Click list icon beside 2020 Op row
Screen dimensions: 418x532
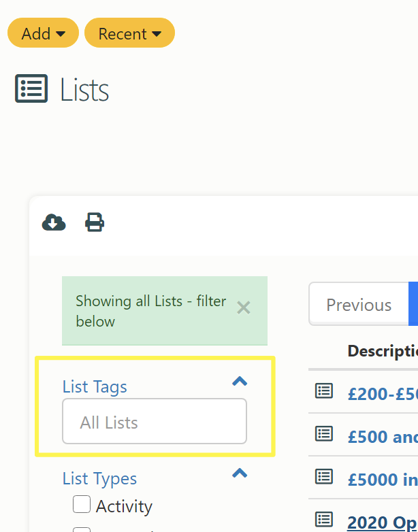[x=324, y=519]
